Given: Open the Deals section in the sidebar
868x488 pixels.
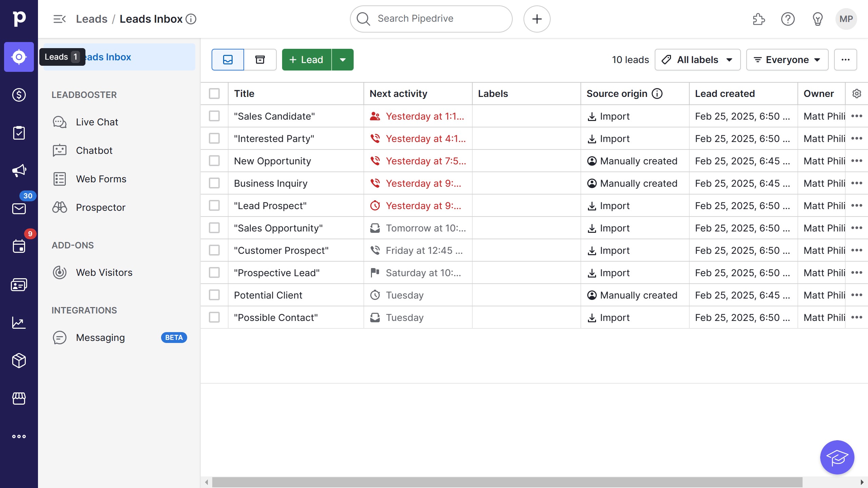Looking at the screenshot, I should [19, 95].
